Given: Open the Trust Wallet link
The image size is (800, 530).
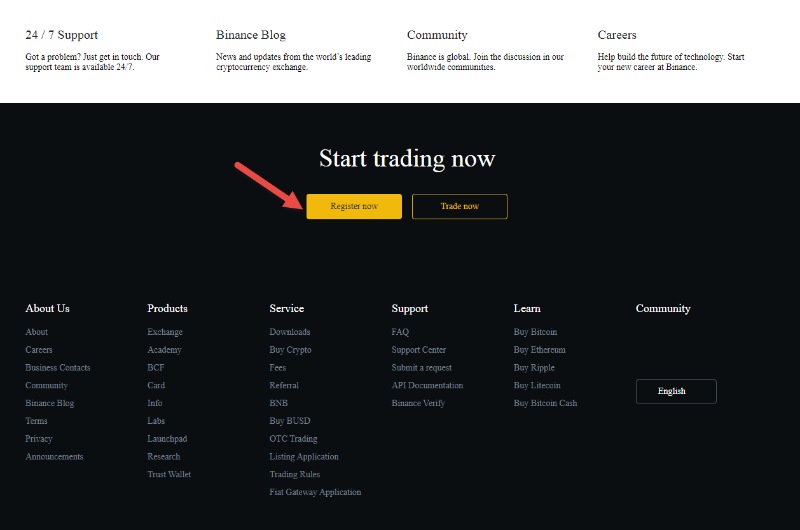Looking at the screenshot, I should pyautogui.click(x=169, y=474).
